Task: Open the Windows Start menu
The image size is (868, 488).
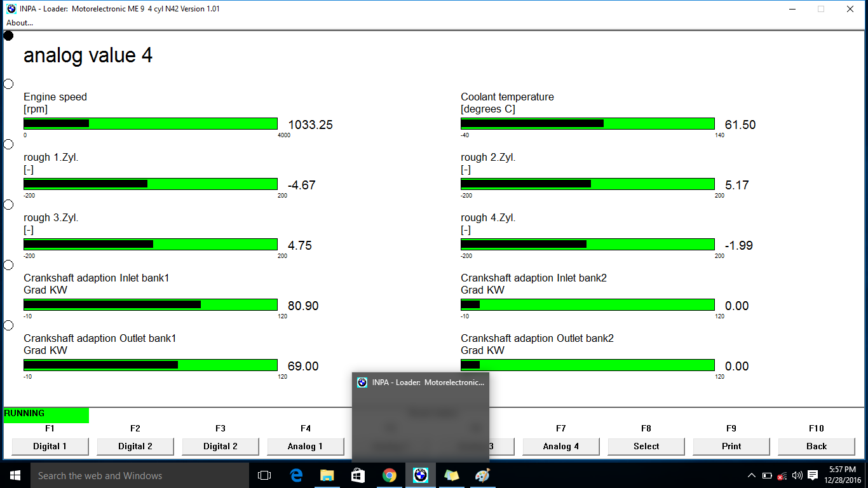Action: (x=15, y=475)
